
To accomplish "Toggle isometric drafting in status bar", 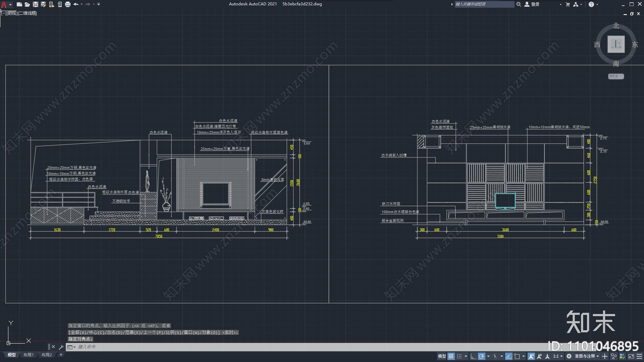I will [x=495, y=356].
